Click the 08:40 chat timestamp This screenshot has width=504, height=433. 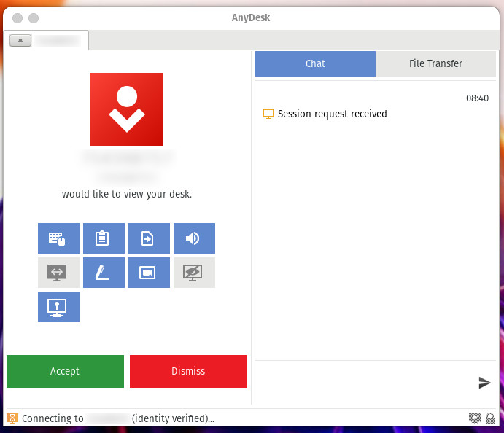477,98
